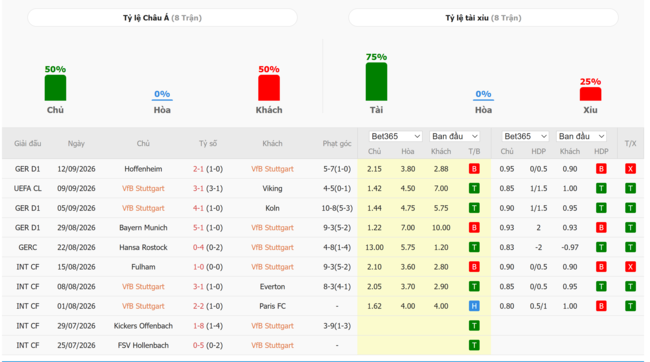Viewport: 650px width, 362px height.
Task: Click T/X badge on Hansa Rostock row
Action: point(631,247)
